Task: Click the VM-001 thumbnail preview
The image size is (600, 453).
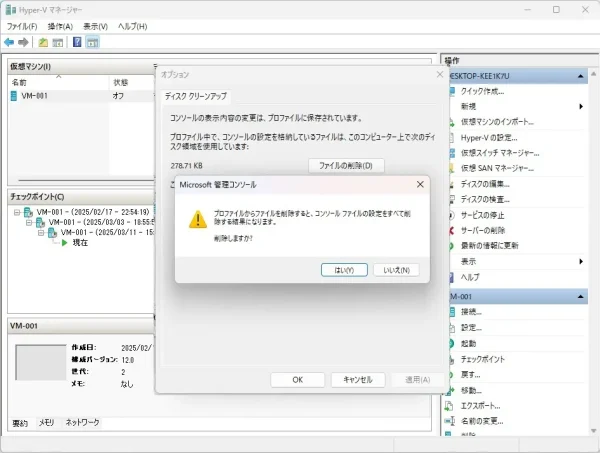Action: pos(41,362)
